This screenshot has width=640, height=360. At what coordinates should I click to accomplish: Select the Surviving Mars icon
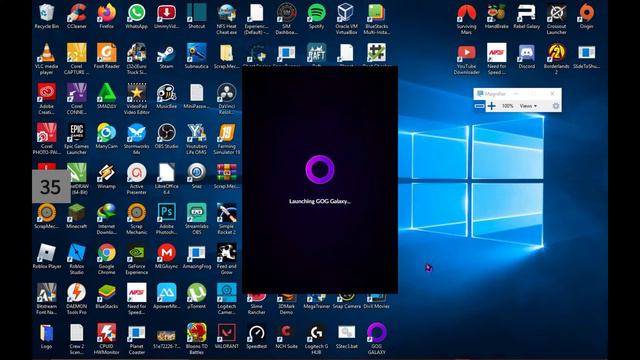coord(467,19)
